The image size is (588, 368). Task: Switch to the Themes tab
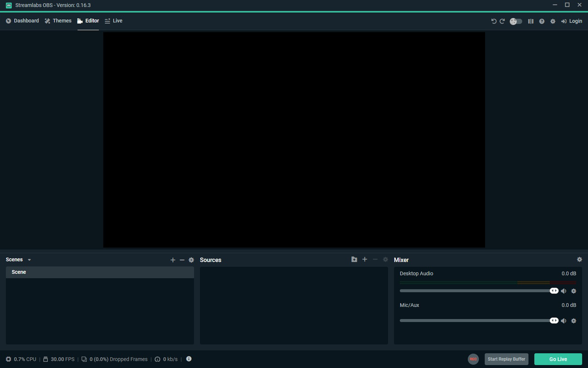58,21
